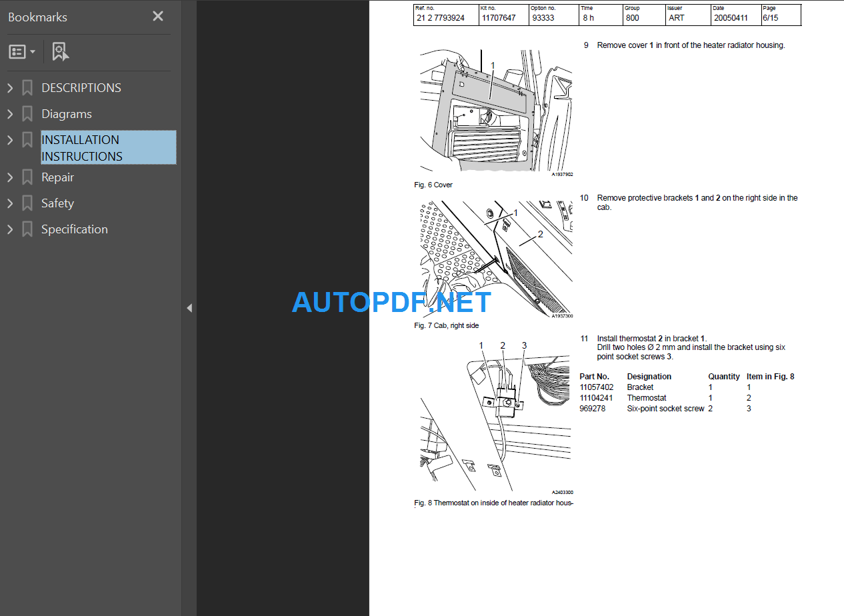Close the Bookmarks panel
The width and height of the screenshot is (844, 616).
158,16
